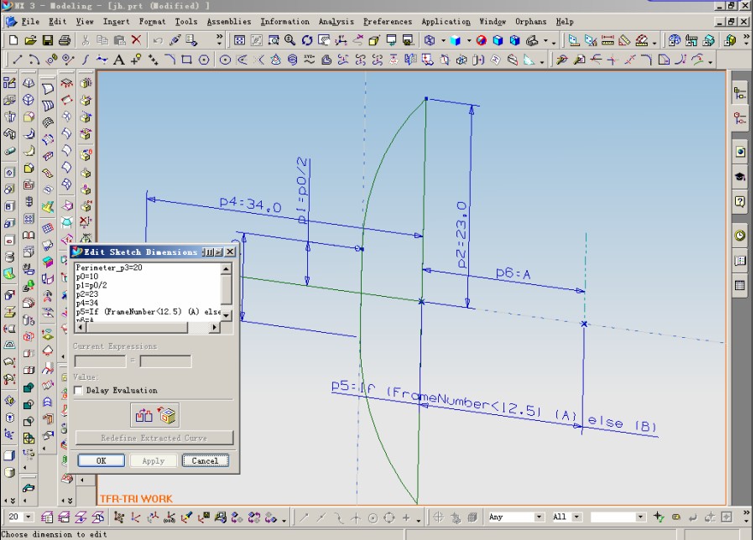Click the Save file icon

[47, 40]
